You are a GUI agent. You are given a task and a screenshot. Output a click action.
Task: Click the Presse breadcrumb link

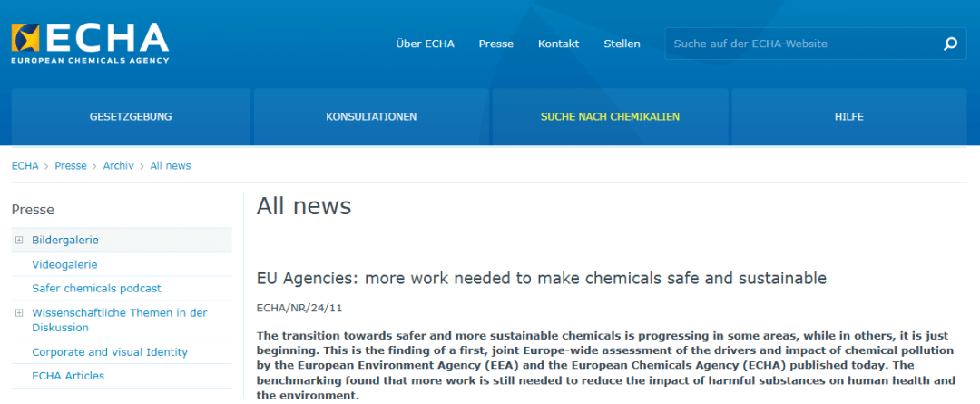tap(71, 166)
